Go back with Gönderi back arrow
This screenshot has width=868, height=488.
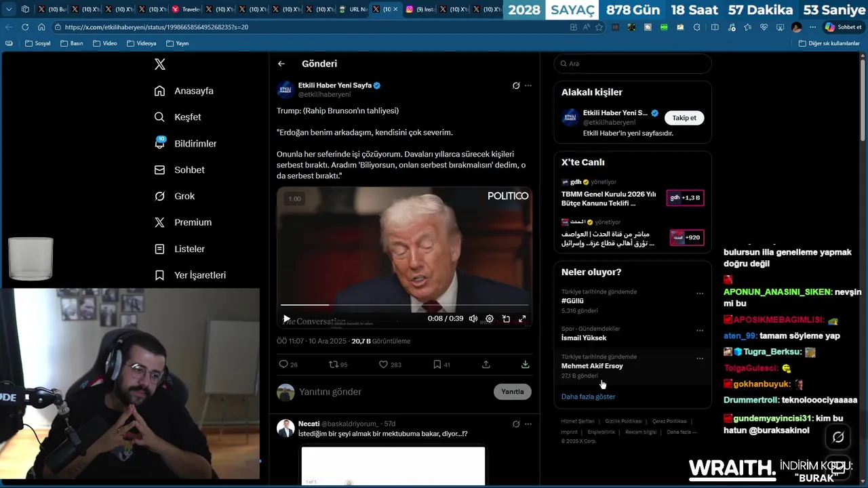click(x=281, y=64)
